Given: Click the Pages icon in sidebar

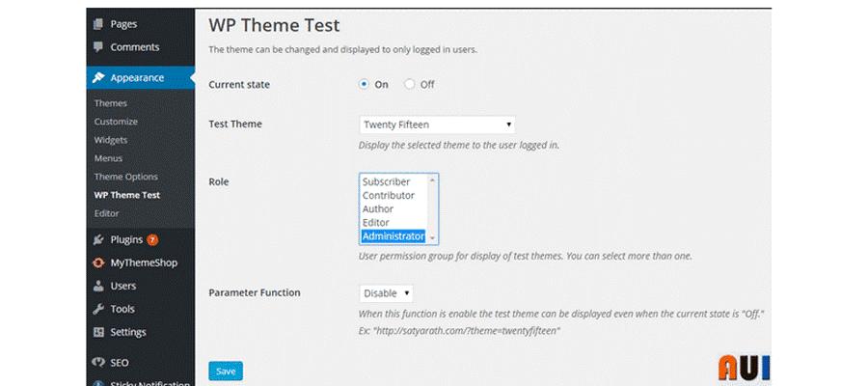Looking at the screenshot, I should pyautogui.click(x=98, y=24).
